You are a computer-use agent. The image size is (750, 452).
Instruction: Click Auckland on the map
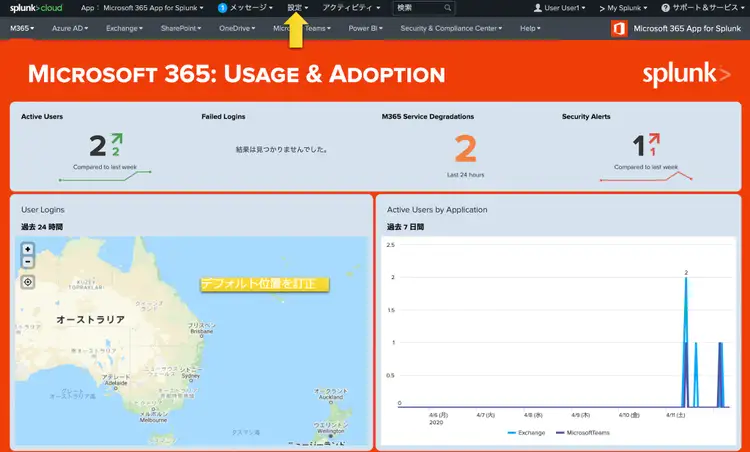(x=331, y=394)
